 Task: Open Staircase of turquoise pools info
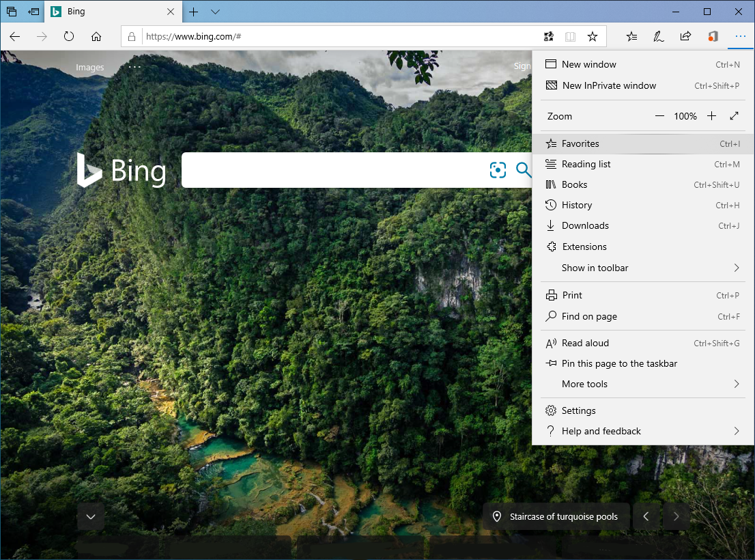pyautogui.click(x=555, y=516)
